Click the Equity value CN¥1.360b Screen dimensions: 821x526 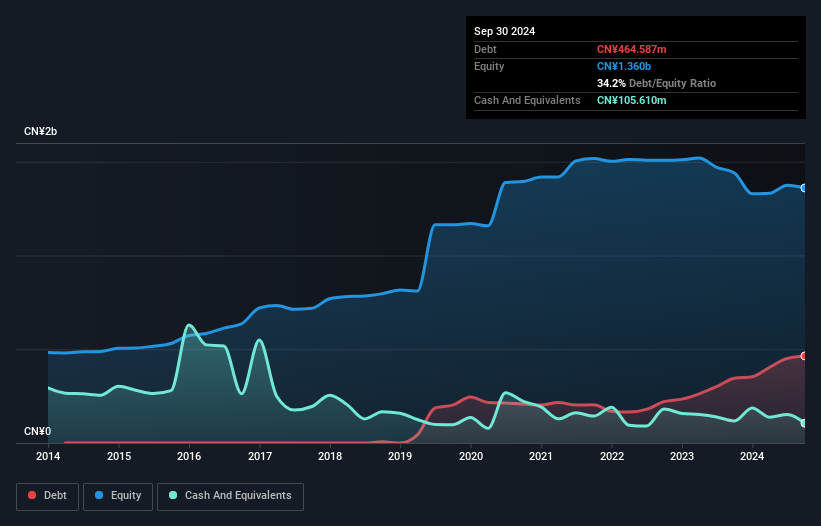coord(624,66)
